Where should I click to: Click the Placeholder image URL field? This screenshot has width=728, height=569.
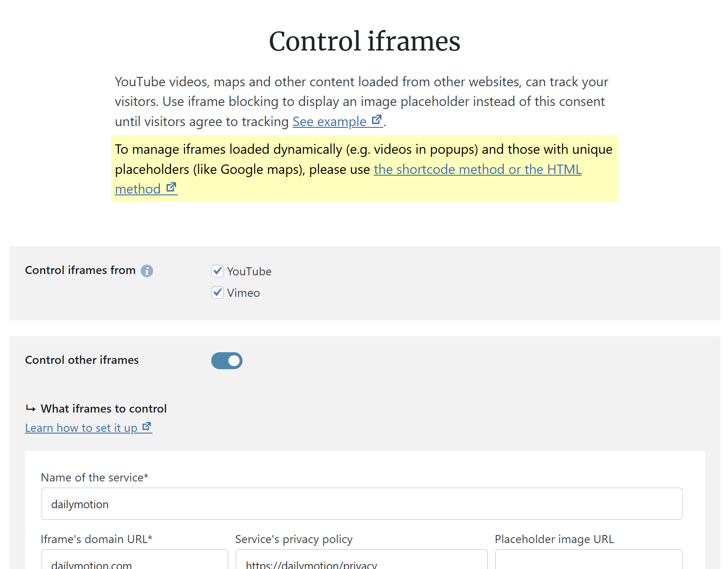tap(589, 559)
